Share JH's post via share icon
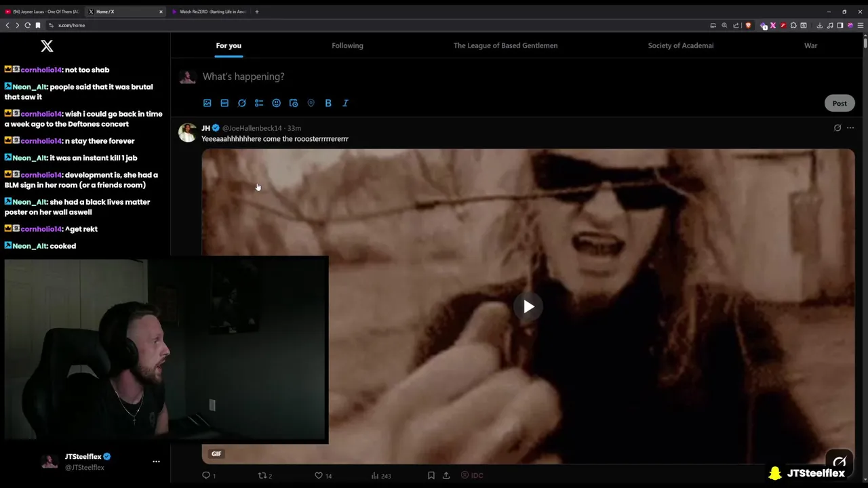 coord(446,475)
